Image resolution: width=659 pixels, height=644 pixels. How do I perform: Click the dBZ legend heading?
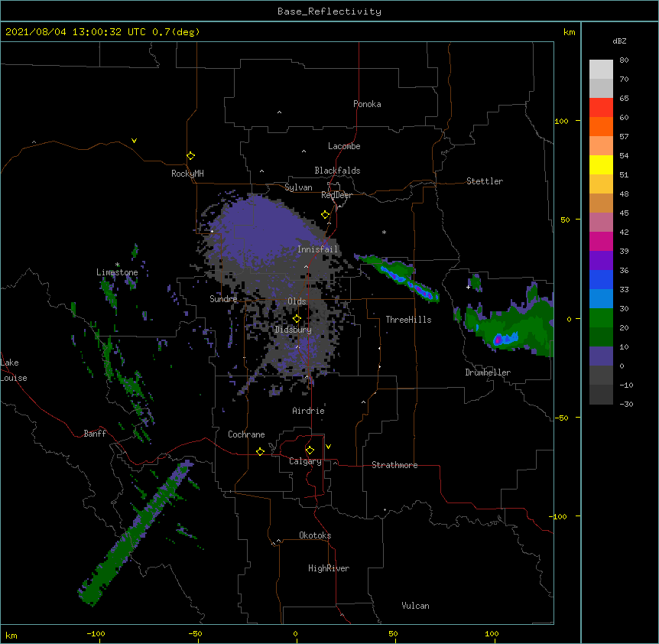pyautogui.click(x=619, y=41)
